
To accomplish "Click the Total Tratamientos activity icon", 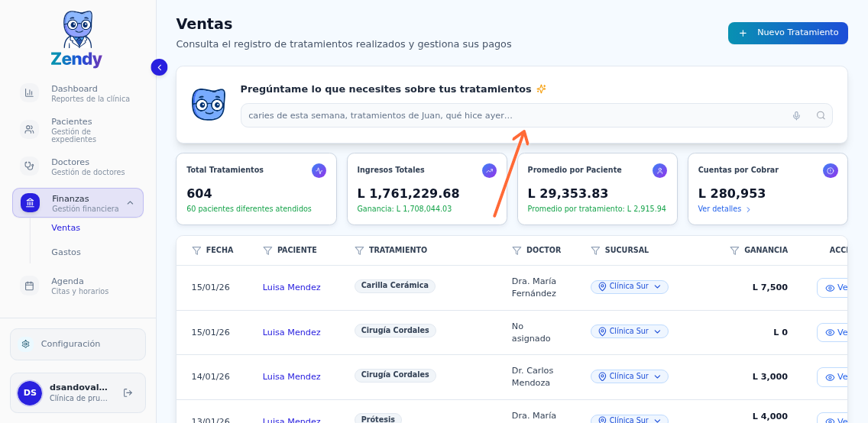I will click(319, 171).
